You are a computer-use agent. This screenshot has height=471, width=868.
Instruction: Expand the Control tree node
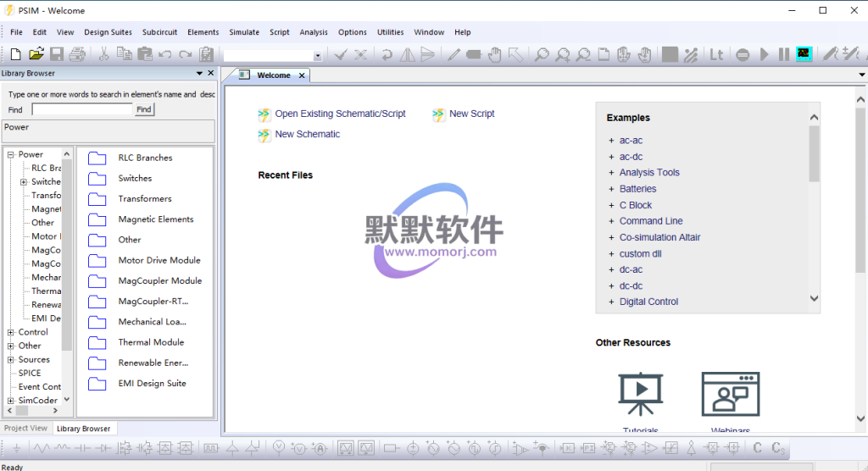click(10, 333)
